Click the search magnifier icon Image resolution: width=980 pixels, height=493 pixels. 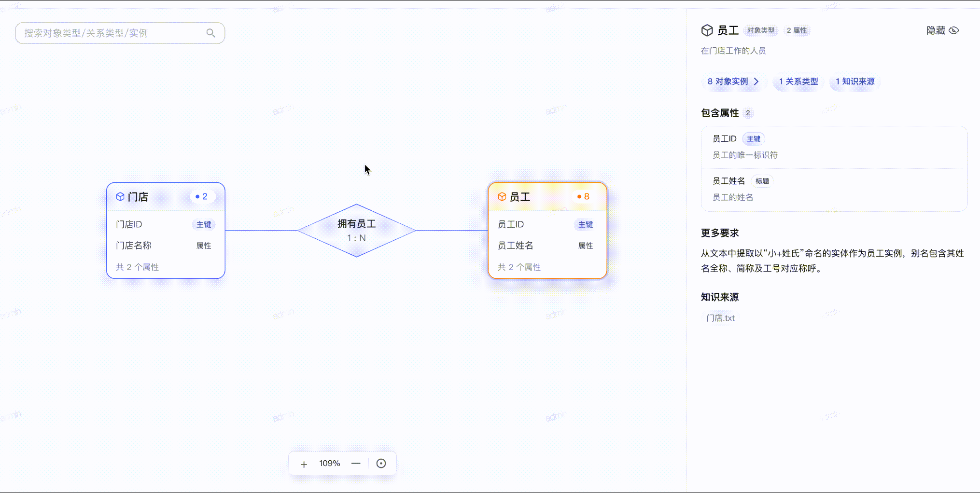pyautogui.click(x=210, y=33)
